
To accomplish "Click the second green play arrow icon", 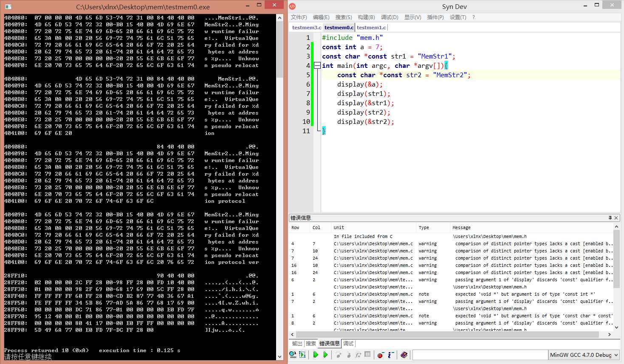I will [325, 355].
